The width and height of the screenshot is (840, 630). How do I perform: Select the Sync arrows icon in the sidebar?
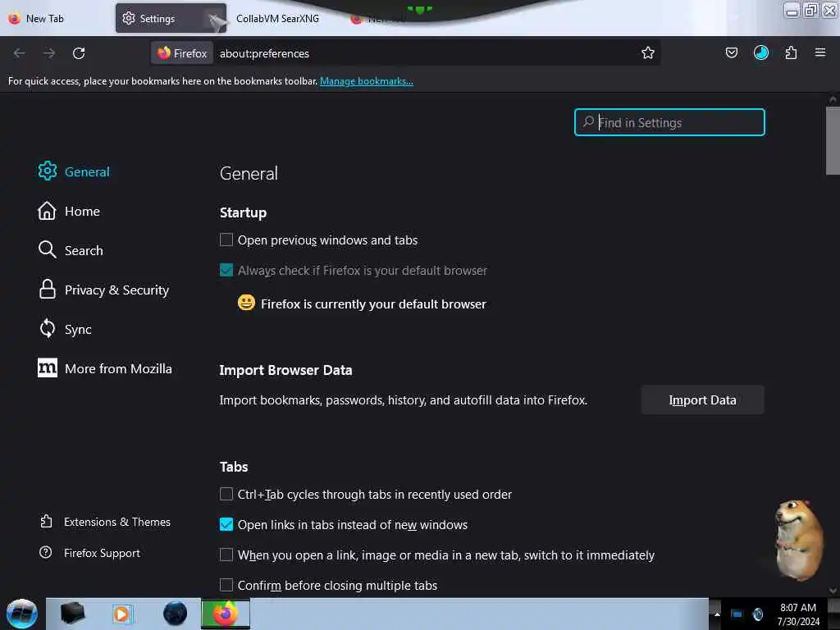[47, 328]
